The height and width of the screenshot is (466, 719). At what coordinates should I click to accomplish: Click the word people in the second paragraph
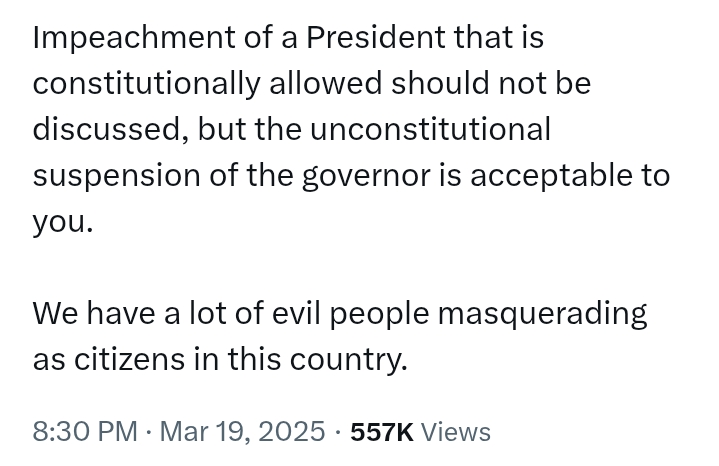click(379, 314)
